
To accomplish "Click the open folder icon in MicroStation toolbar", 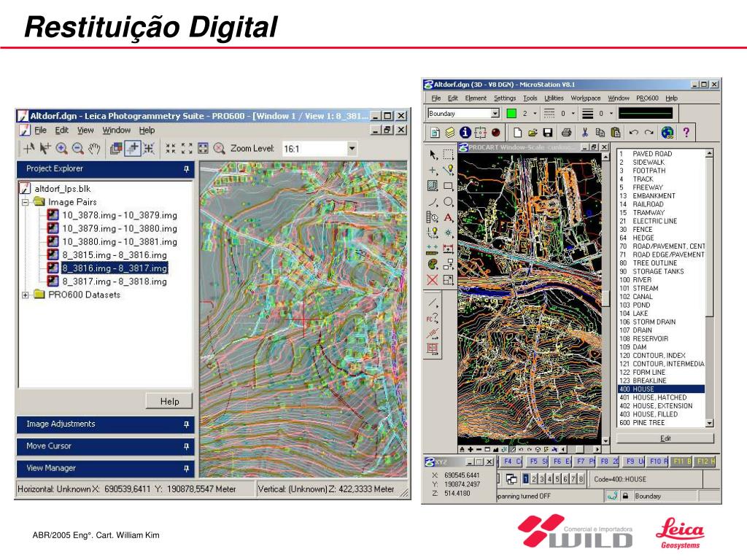I will pyautogui.click(x=533, y=133).
